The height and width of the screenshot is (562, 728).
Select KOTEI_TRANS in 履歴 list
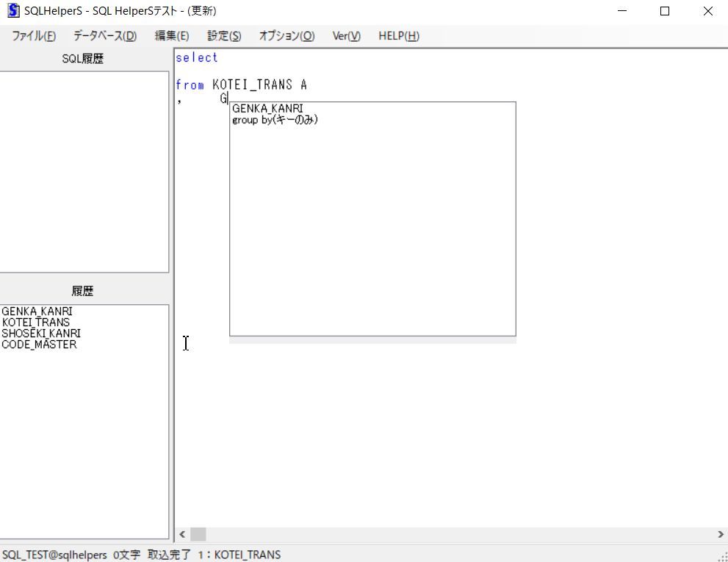coord(36,323)
